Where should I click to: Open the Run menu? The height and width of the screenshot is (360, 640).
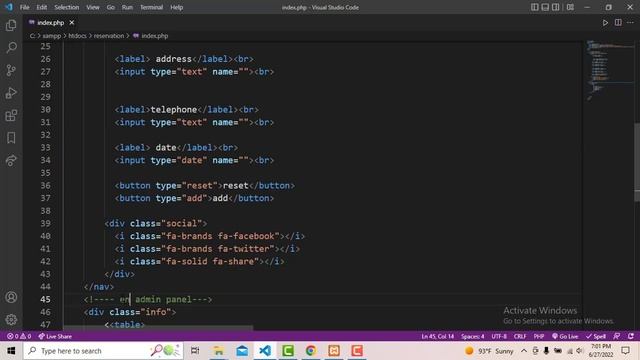[x=127, y=7]
